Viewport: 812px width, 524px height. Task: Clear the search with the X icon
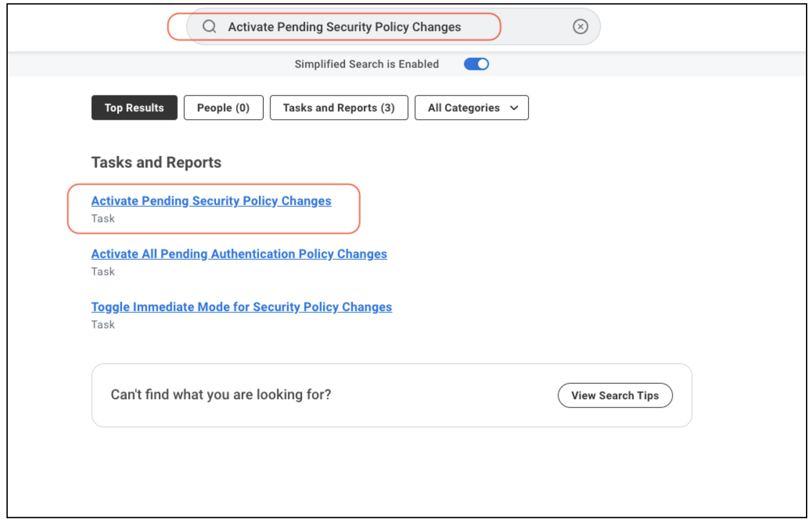coord(580,27)
